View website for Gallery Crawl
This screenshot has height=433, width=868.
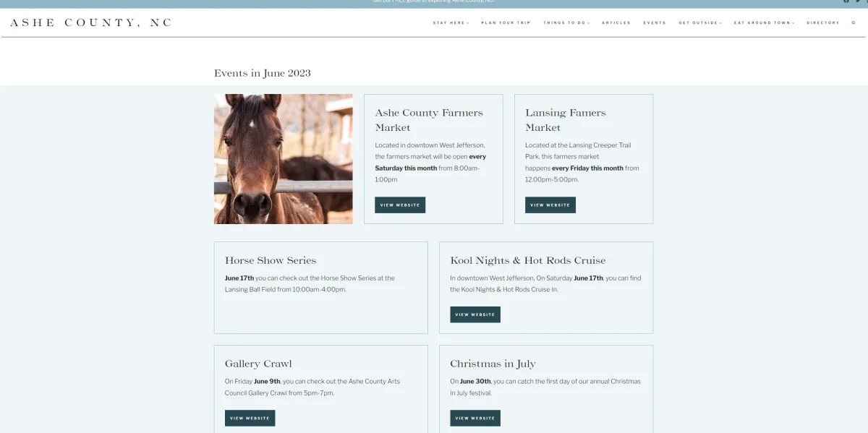click(x=250, y=418)
